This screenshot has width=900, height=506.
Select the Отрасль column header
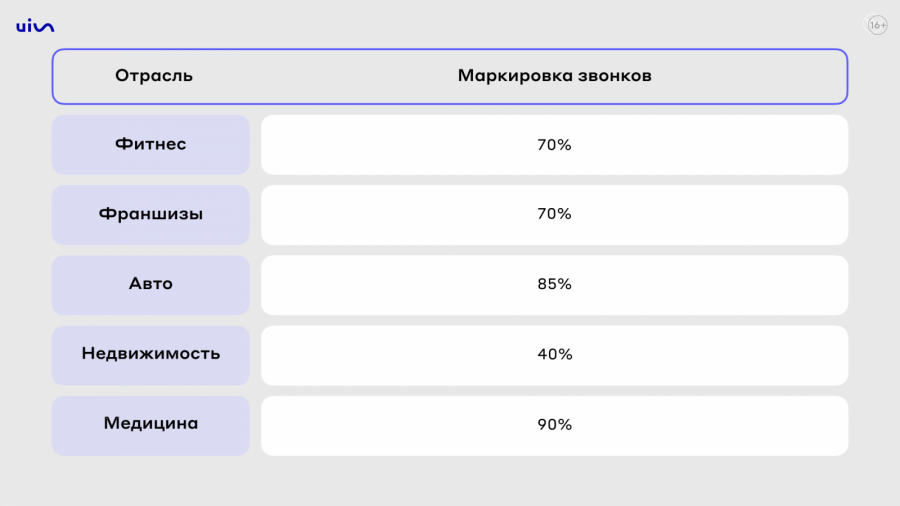(x=154, y=76)
